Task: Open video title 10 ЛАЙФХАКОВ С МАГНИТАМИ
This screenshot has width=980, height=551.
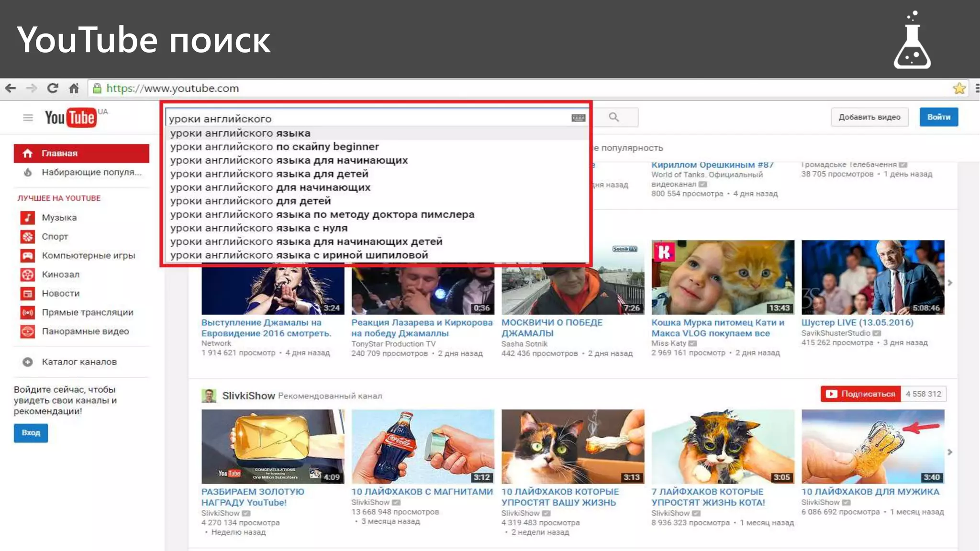Action: pyautogui.click(x=422, y=492)
